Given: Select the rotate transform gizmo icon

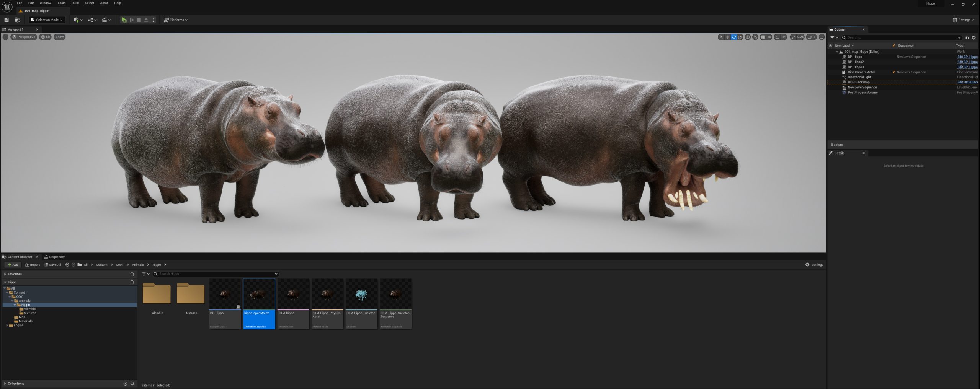Looking at the screenshot, I should tap(734, 37).
